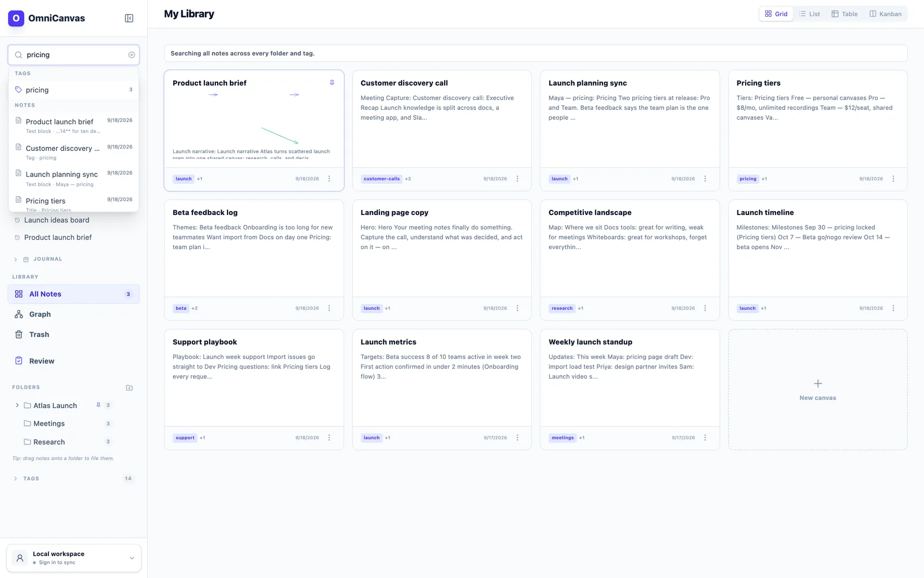Clear the pricing search query
The height and width of the screenshot is (578, 924).
132,55
